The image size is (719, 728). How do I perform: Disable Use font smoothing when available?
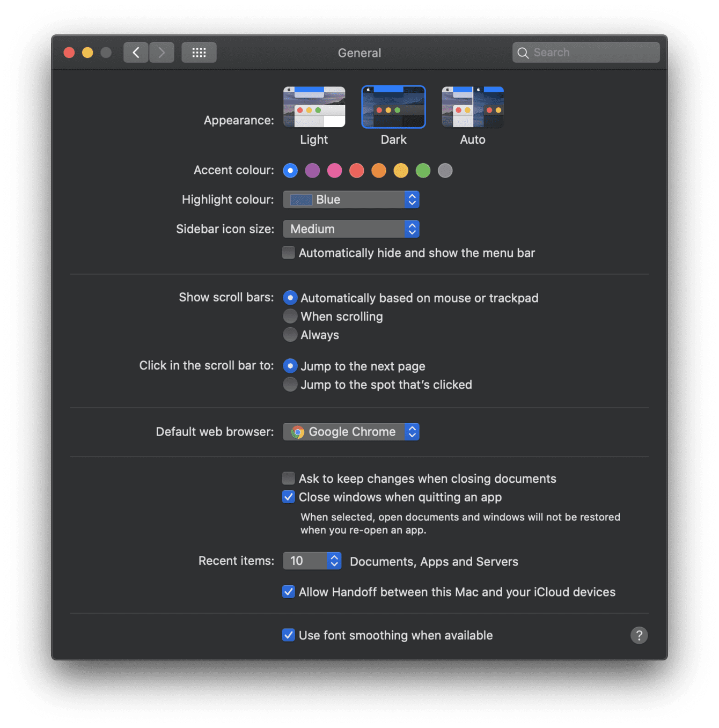[x=288, y=635]
